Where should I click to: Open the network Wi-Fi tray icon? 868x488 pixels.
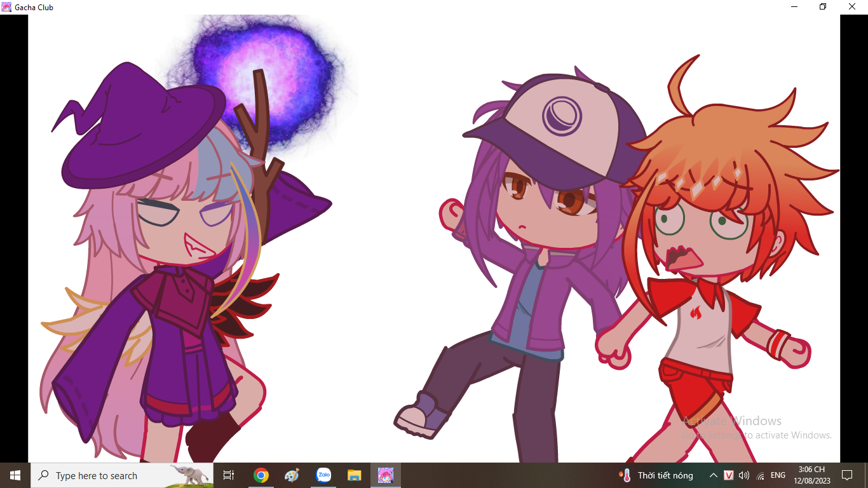coord(760,475)
